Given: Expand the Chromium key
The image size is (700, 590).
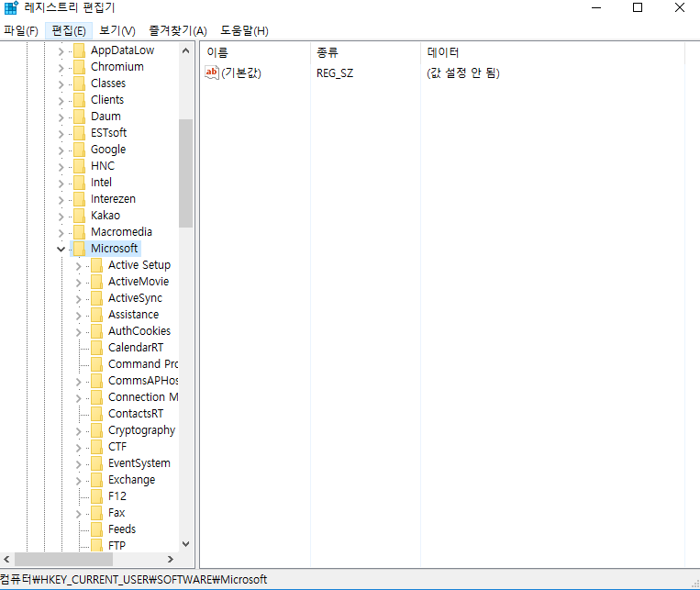Looking at the screenshot, I should [61, 68].
